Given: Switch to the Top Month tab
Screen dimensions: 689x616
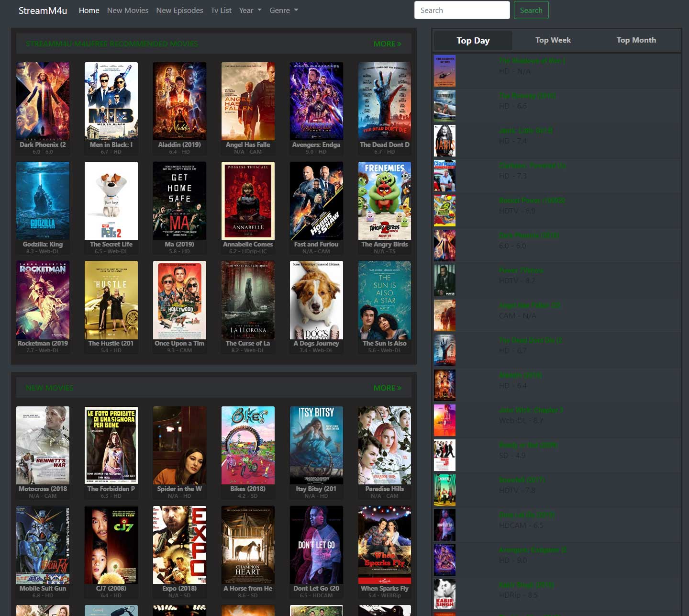Looking at the screenshot, I should coord(636,40).
